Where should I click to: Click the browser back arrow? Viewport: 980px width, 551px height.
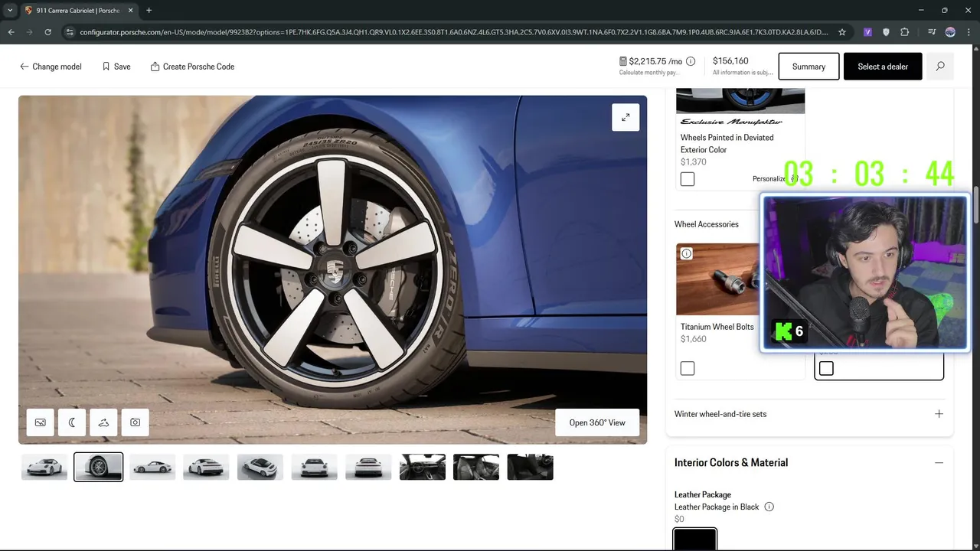coord(11,32)
